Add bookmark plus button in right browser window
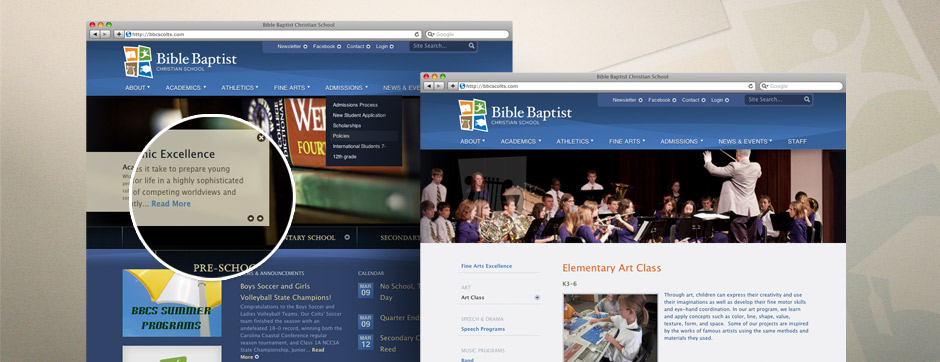Viewport: 940px width, 362px height. [x=453, y=86]
